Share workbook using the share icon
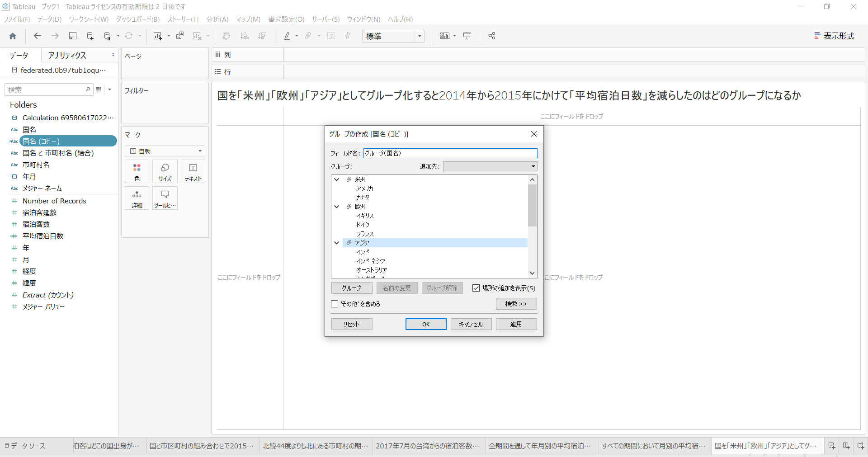The width and height of the screenshot is (868, 457). [x=492, y=36]
